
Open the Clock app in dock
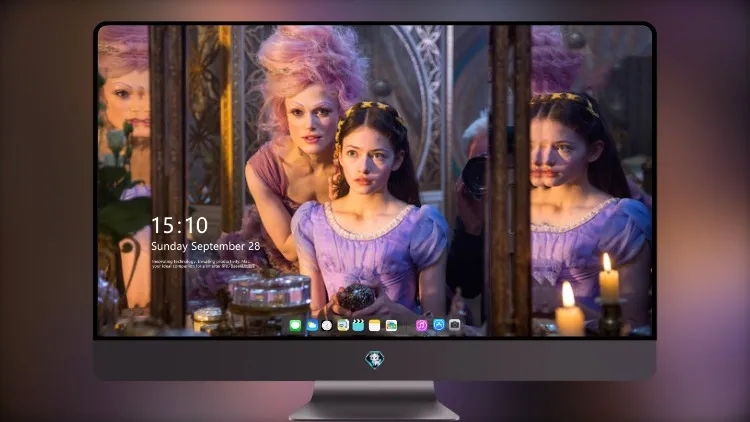pos(327,325)
